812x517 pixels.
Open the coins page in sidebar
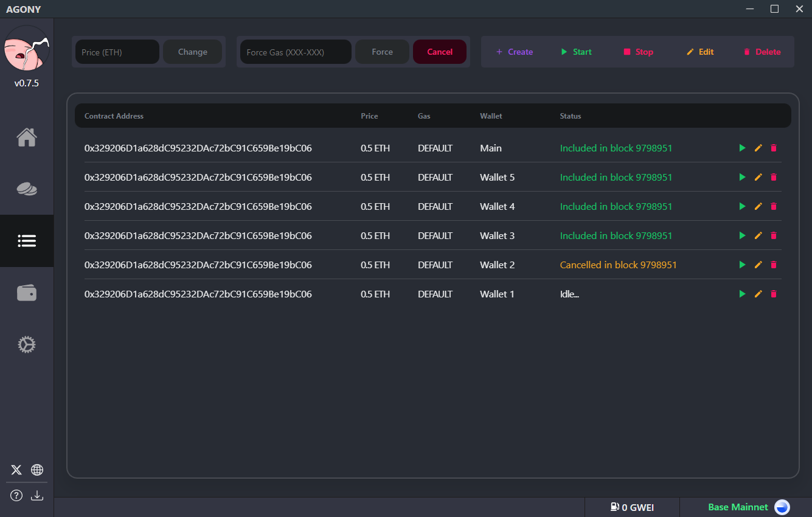pos(27,189)
